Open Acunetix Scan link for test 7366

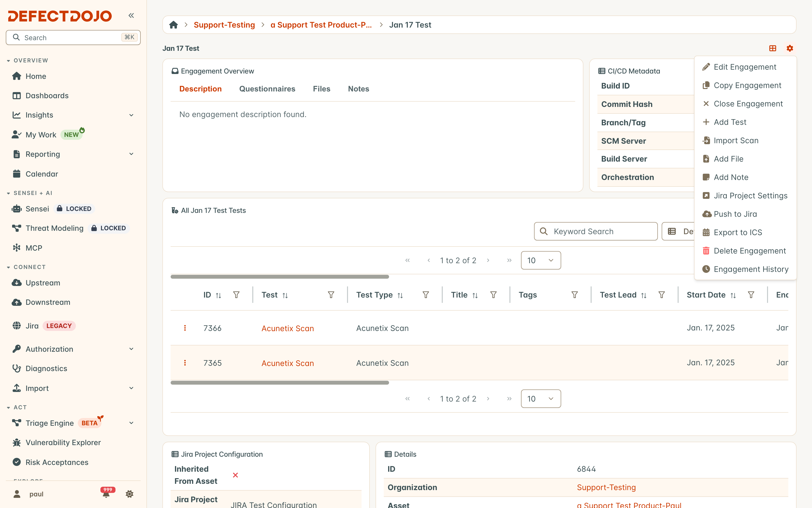pyautogui.click(x=288, y=328)
